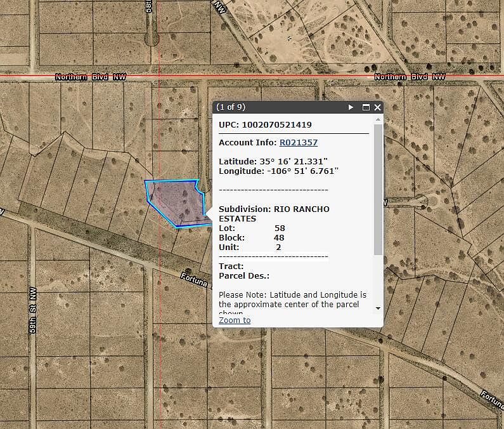The image size is (504, 429).
Task: Click the right Northern Blvd NW label
Action: click(x=410, y=77)
